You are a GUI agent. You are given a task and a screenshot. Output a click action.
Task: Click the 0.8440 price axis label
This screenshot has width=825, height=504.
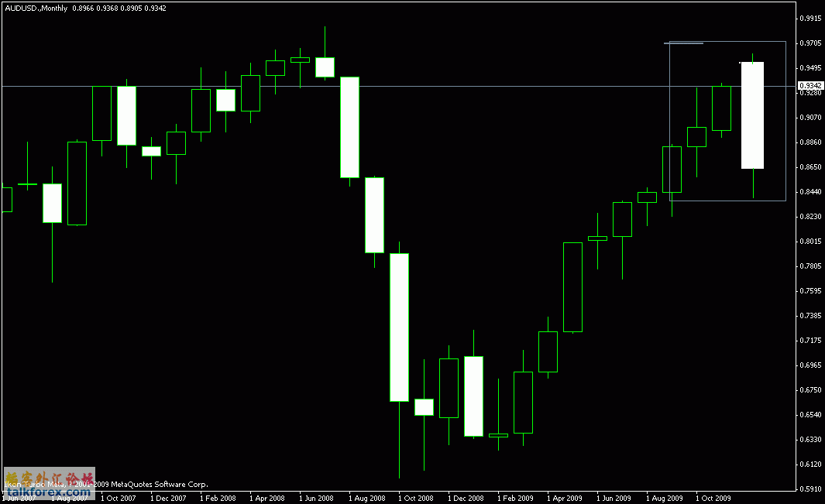[x=810, y=192]
